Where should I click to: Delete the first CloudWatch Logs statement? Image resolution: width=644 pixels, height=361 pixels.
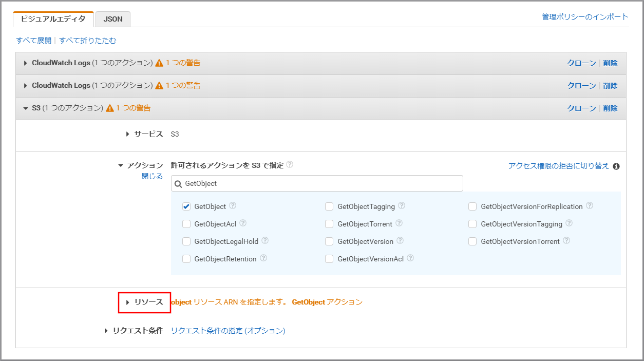pyautogui.click(x=611, y=63)
